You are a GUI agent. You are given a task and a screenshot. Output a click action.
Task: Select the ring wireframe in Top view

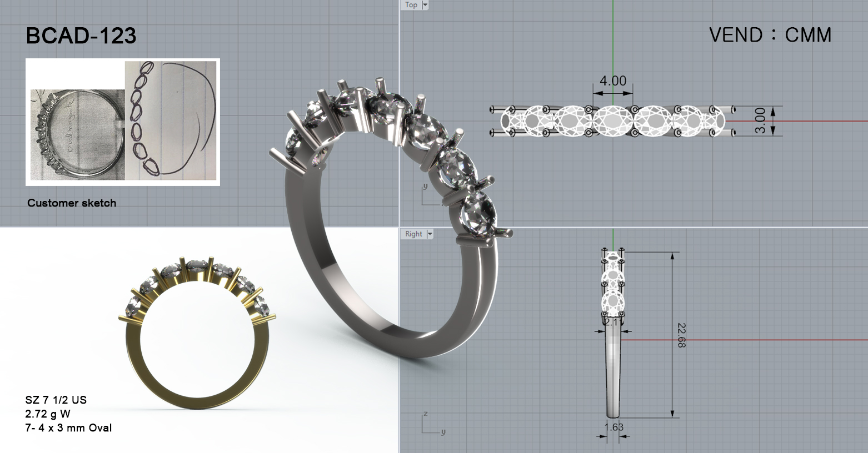pyautogui.click(x=613, y=120)
